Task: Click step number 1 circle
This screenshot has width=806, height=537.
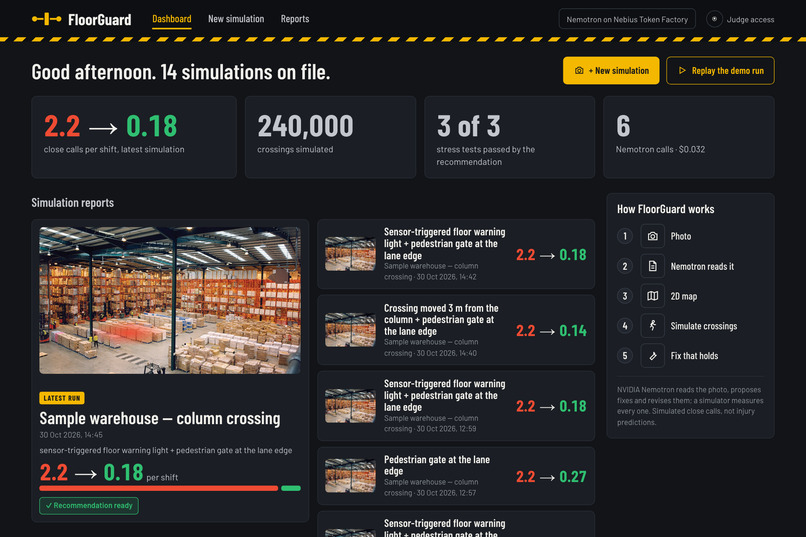Action: tap(625, 236)
